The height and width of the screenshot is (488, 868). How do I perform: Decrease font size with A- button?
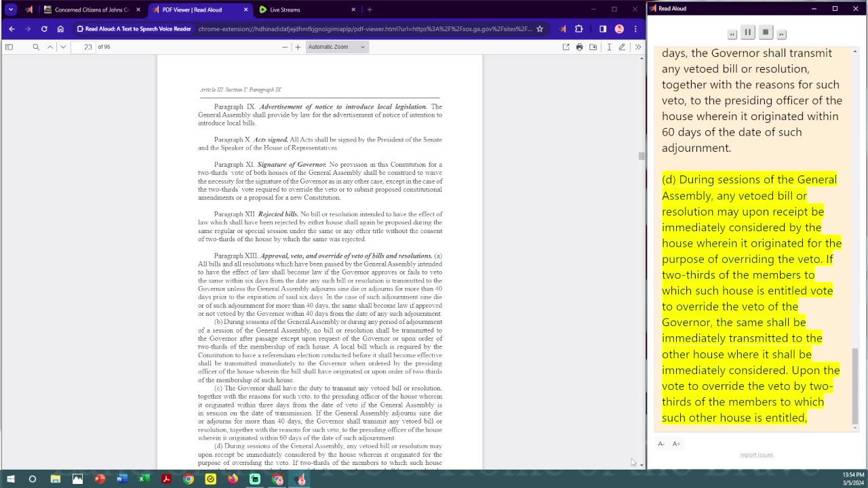coord(661,444)
